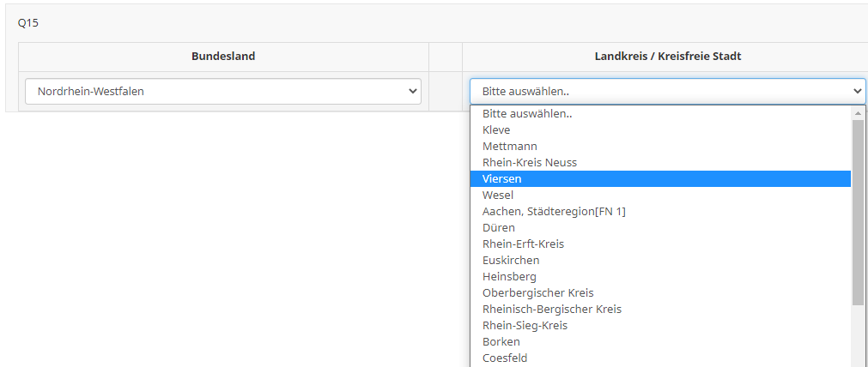868x367 pixels.
Task: Select the Rhein-Sieg-Kreis entry
Action: 525,325
